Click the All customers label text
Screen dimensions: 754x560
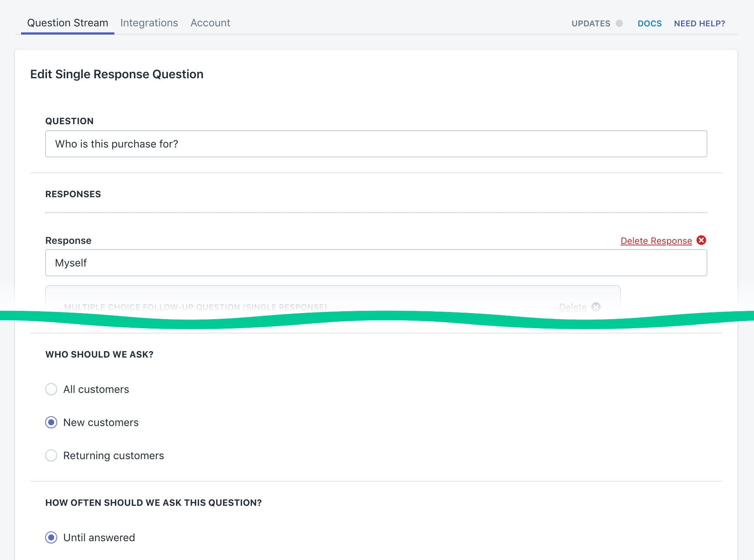96,389
